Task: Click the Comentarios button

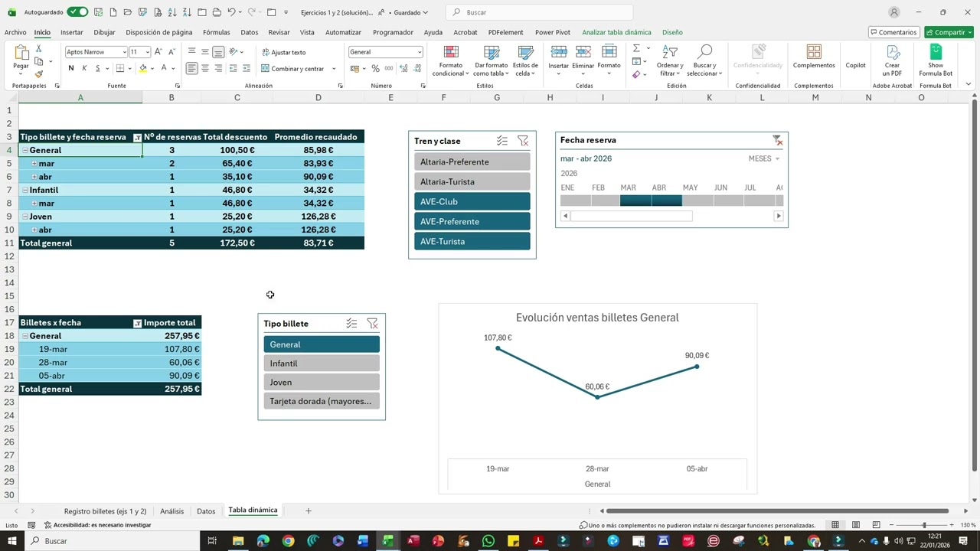Action: coord(894,32)
